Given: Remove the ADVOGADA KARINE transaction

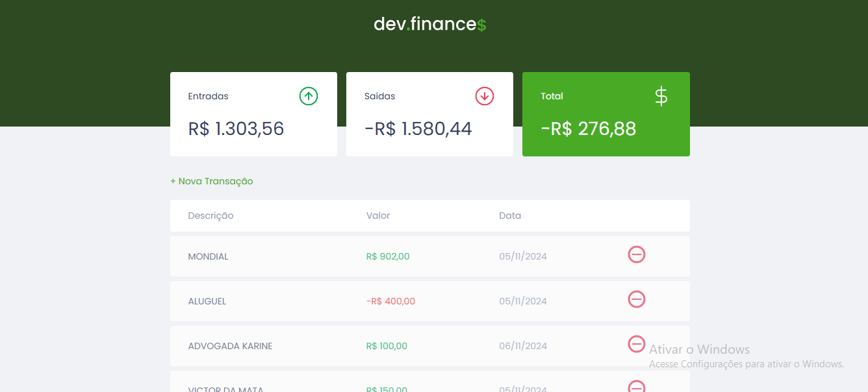Looking at the screenshot, I should click(637, 344).
